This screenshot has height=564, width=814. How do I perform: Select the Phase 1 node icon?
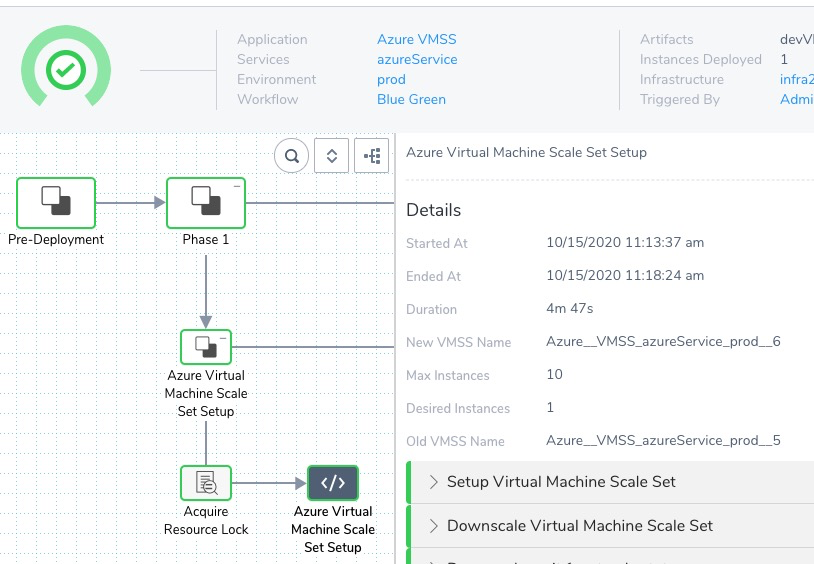click(x=206, y=203)
